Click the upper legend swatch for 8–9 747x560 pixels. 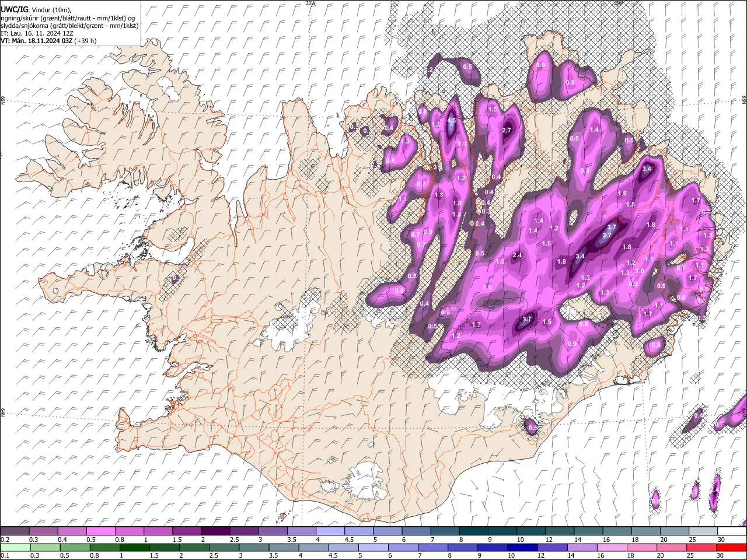point(473,531)
